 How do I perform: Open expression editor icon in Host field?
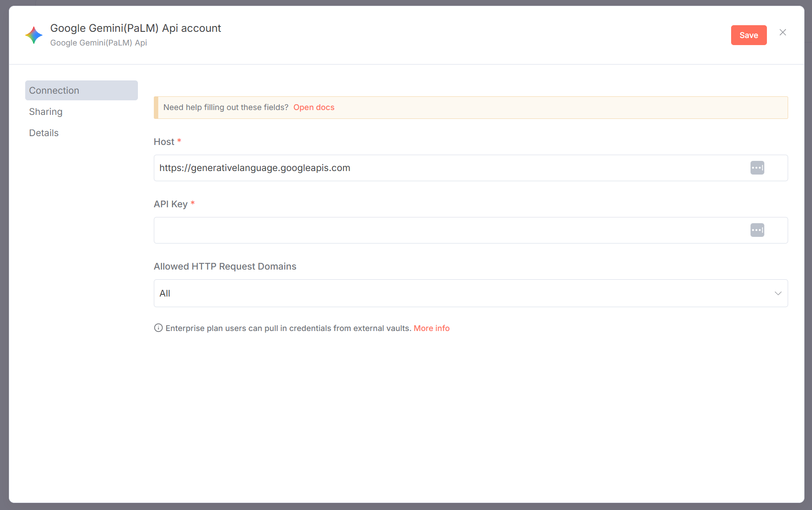coord(757,168)
